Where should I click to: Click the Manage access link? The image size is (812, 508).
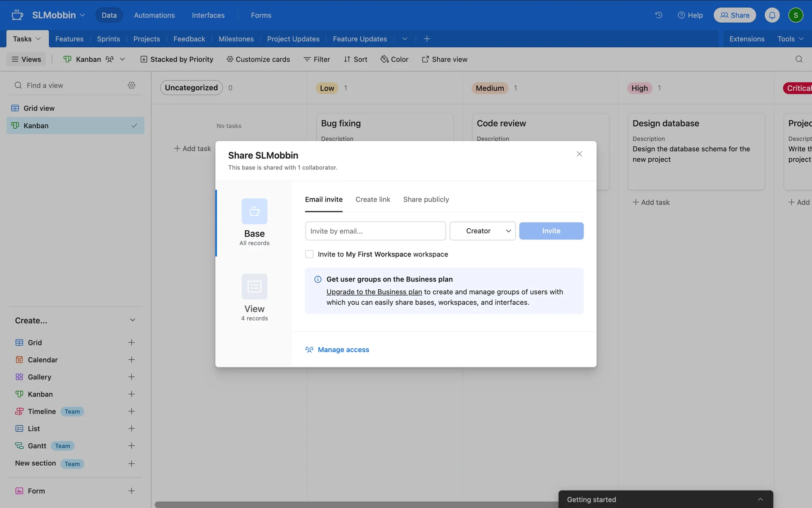343,350
